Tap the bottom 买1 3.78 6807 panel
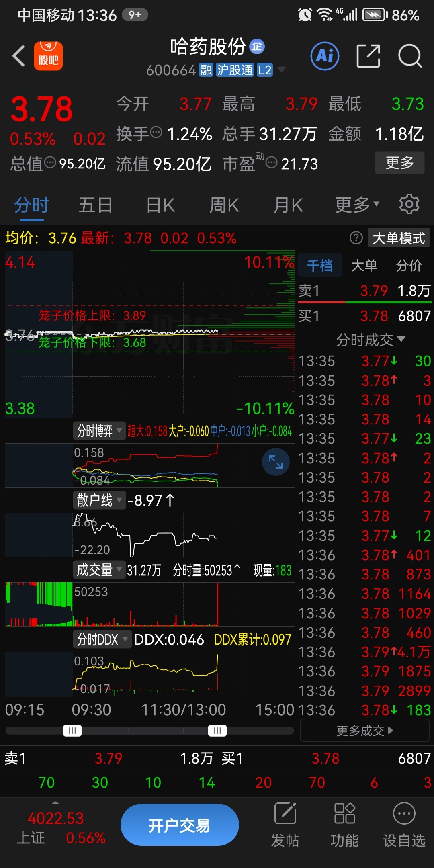This screenshot has width=434, height=868. click(x=326, y=758)
